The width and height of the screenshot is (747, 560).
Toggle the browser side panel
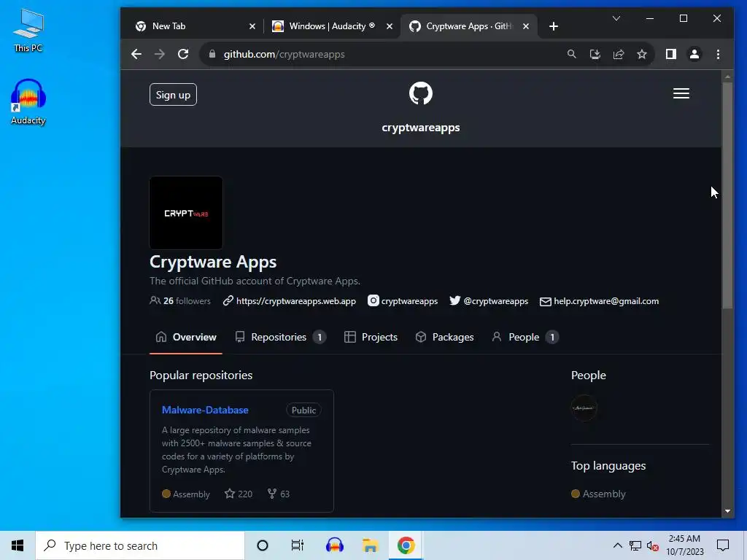[671, 54]
